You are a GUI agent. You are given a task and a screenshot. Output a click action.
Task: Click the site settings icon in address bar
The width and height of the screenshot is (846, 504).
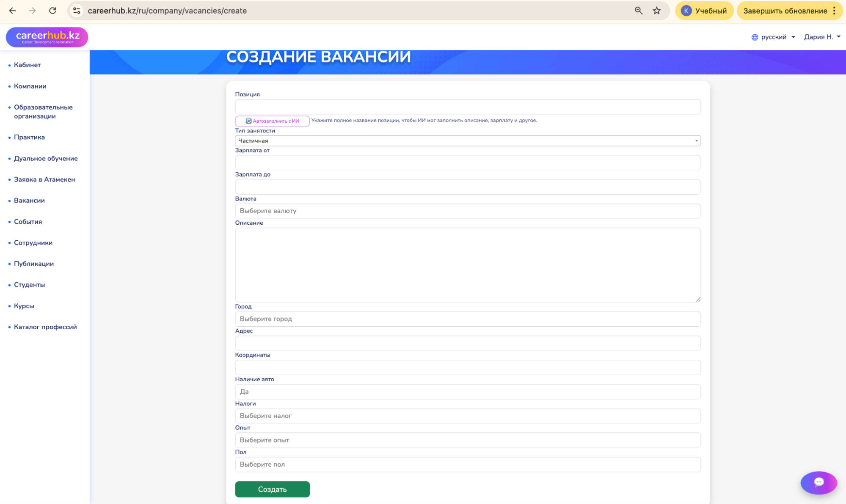(77, 11)
